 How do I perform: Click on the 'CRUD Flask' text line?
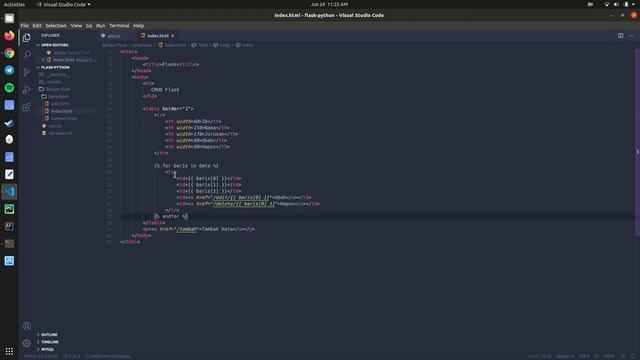tap(165, 90)
